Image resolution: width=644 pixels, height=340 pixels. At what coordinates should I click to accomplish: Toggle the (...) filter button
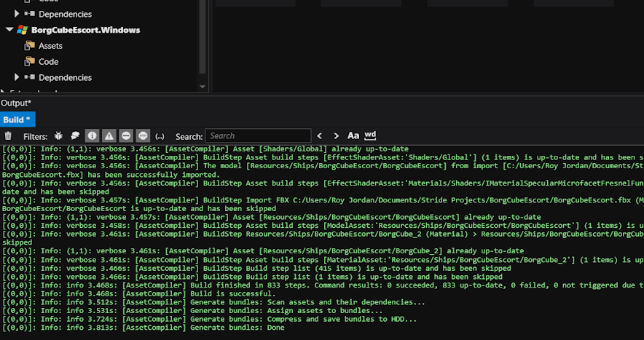[x=160, y=136]
